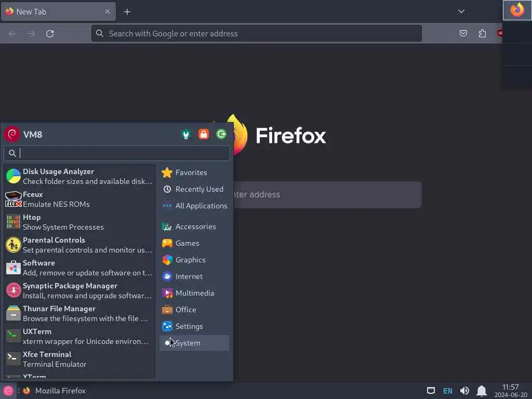Image resolution: width=532 pixels, height=399 pixels.
Task: Open the Multimedia category
Action: click(194, 293)
